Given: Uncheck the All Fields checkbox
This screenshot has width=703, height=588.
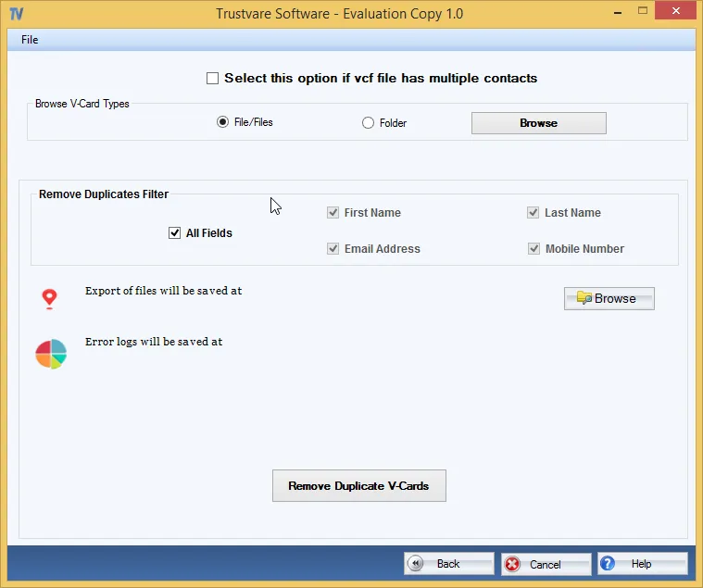Looking at the screenshot, I should point(174,233).
